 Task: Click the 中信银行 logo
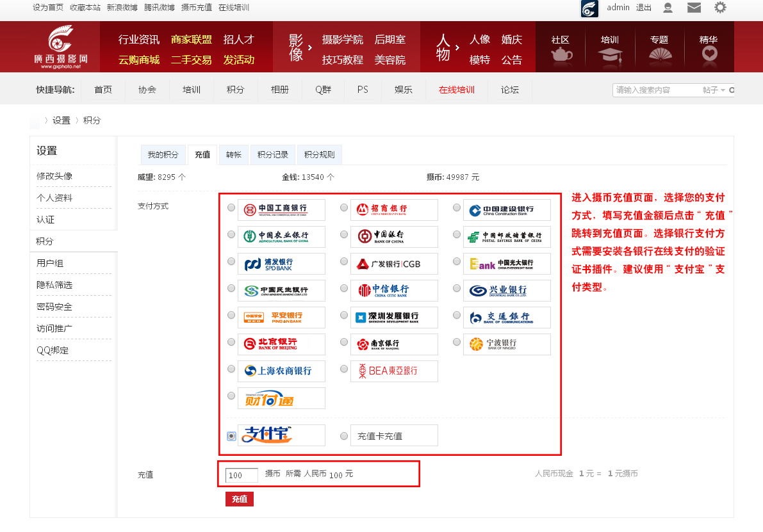pos(394,290)
